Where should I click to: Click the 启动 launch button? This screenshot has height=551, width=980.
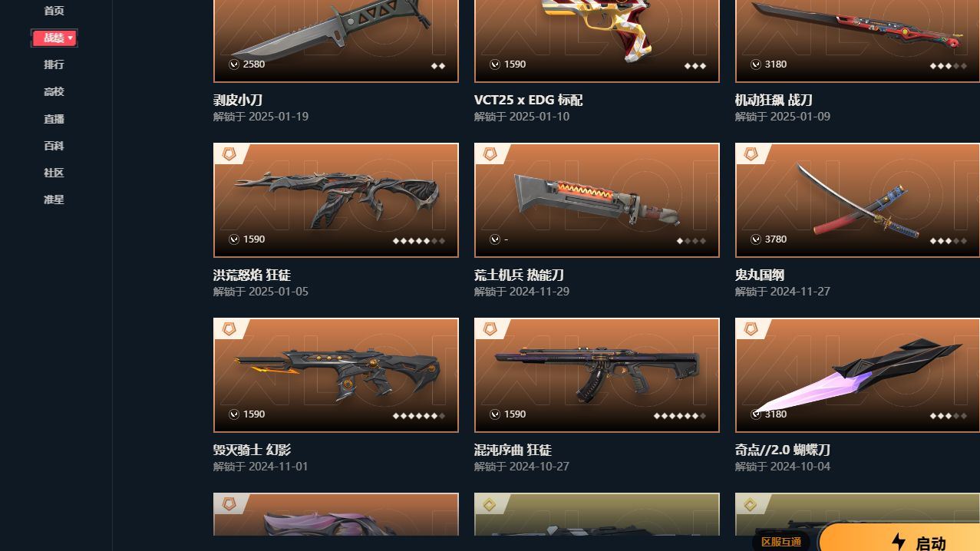click(899, 539)
